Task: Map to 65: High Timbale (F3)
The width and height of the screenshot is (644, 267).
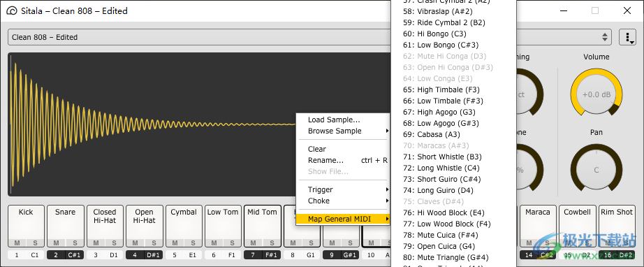Action: pyautogui.click(x=453, y=89)
